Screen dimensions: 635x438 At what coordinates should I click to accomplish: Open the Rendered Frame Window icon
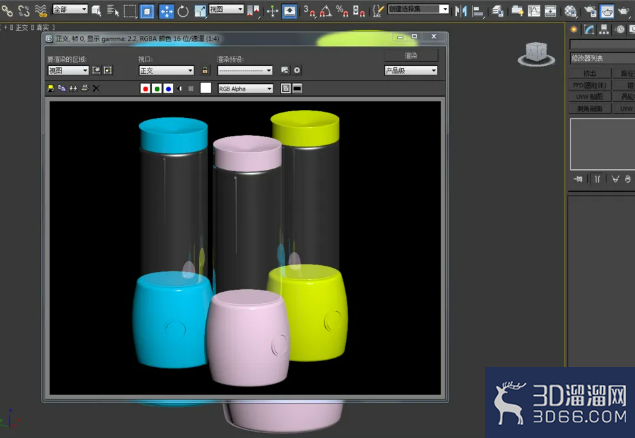point(607,11)
